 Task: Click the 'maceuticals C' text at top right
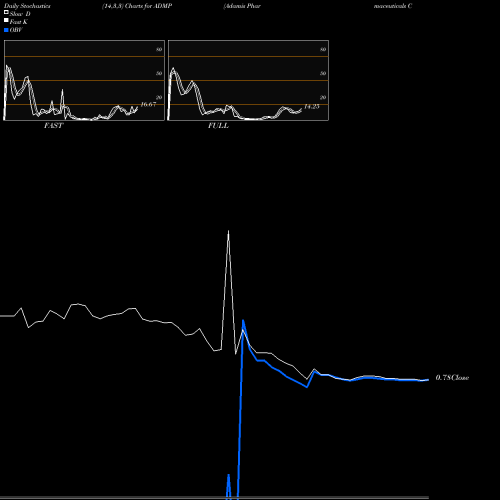tap(393, 6)
